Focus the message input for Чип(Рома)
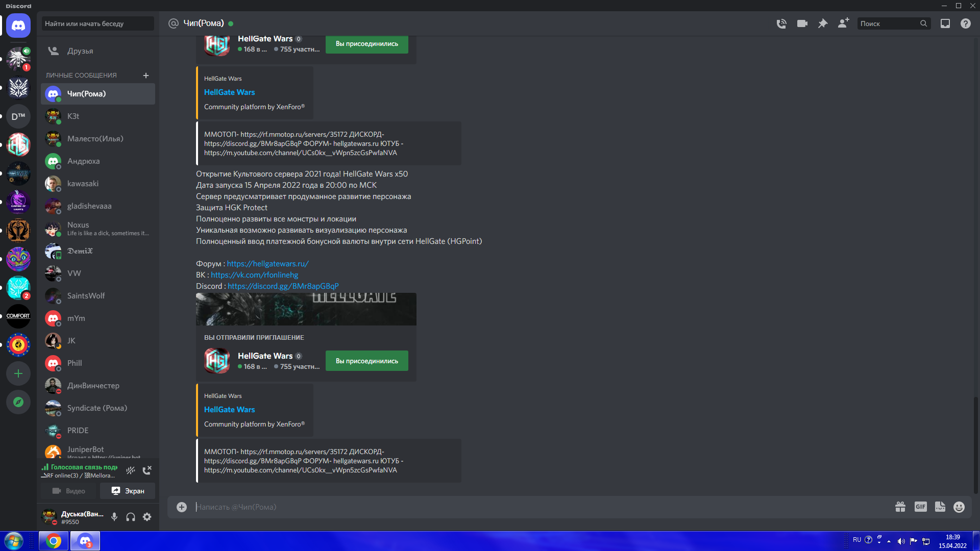 [541, 507]
